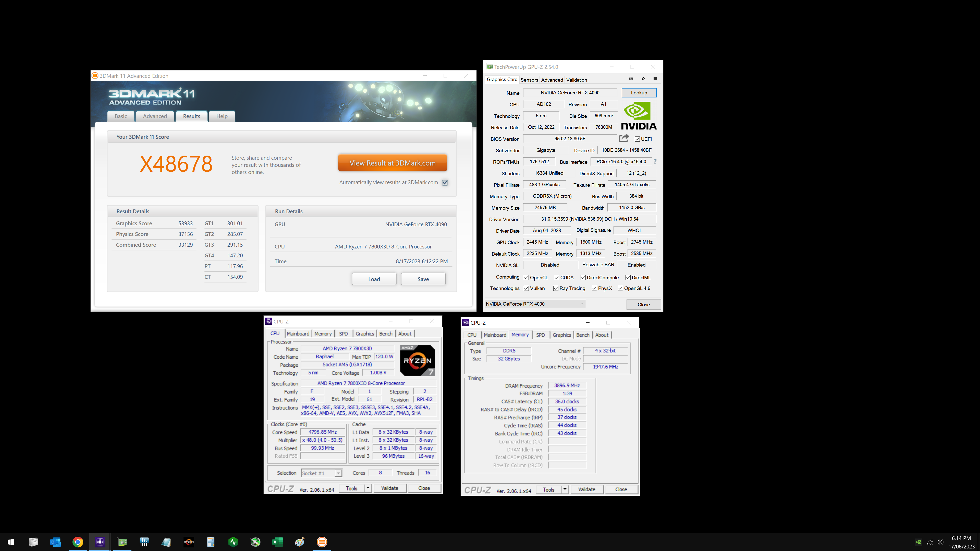Open the Validation tab in GPU-Z

576,80
